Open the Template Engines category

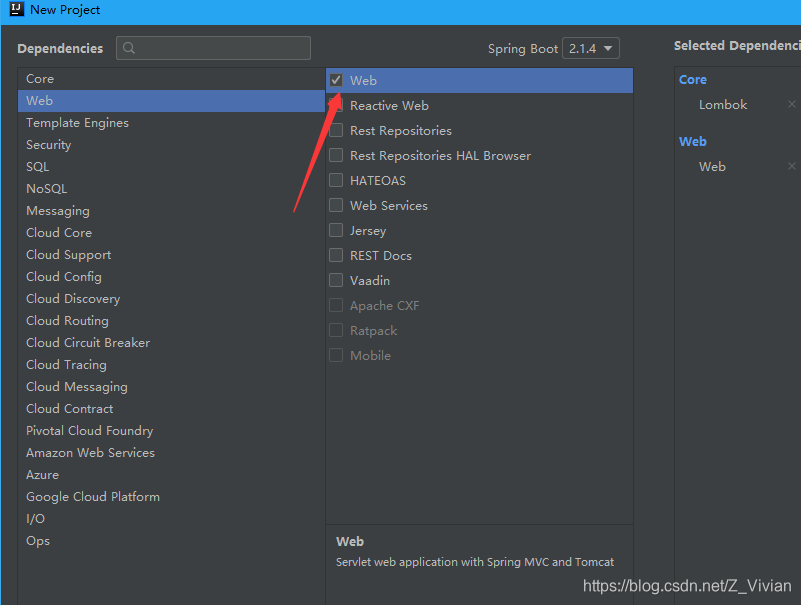pyautogui.click(x=171, y=123)
